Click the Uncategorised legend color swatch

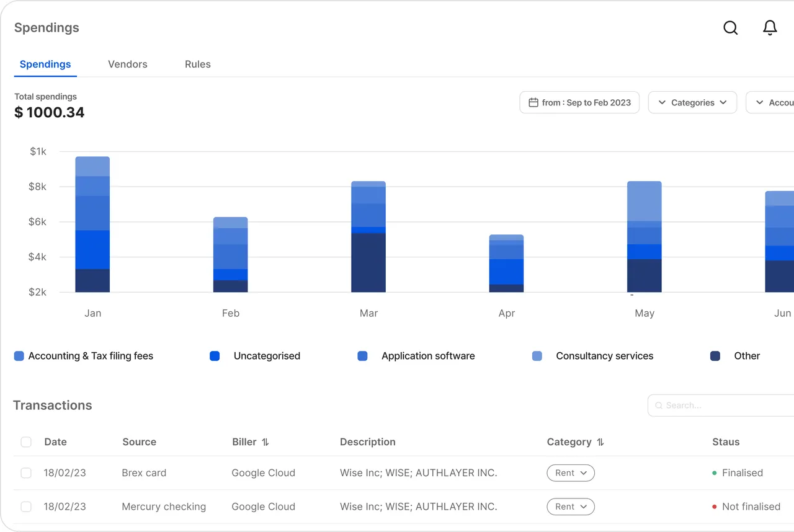point(215,356)
